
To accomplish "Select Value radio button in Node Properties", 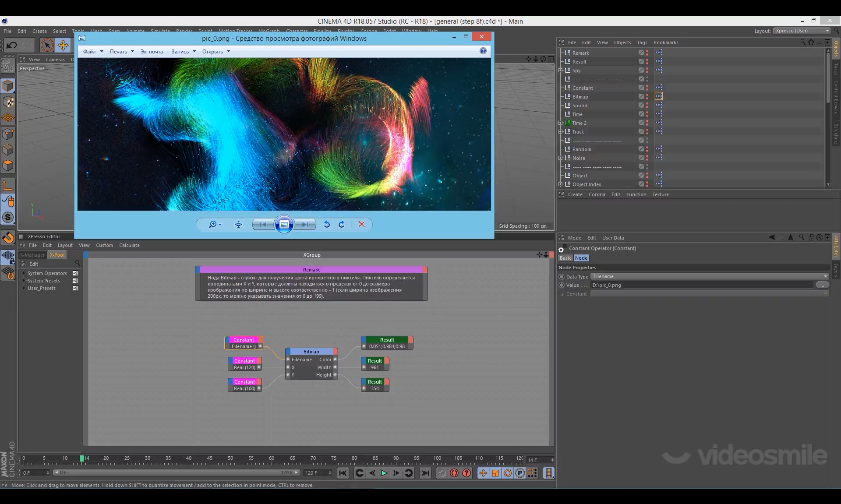I will coord(562,285).
